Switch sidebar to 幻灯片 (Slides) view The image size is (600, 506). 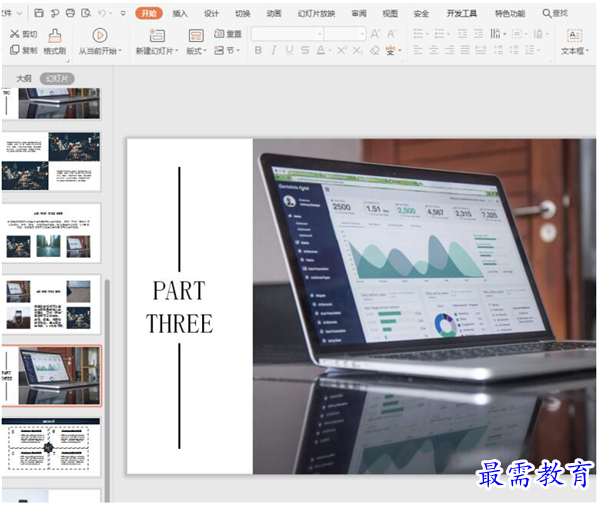(57, 78)
